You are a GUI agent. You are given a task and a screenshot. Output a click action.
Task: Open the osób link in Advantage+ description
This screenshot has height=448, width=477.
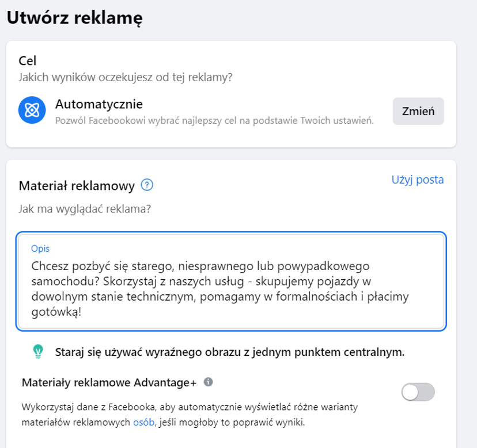(143, 423)
